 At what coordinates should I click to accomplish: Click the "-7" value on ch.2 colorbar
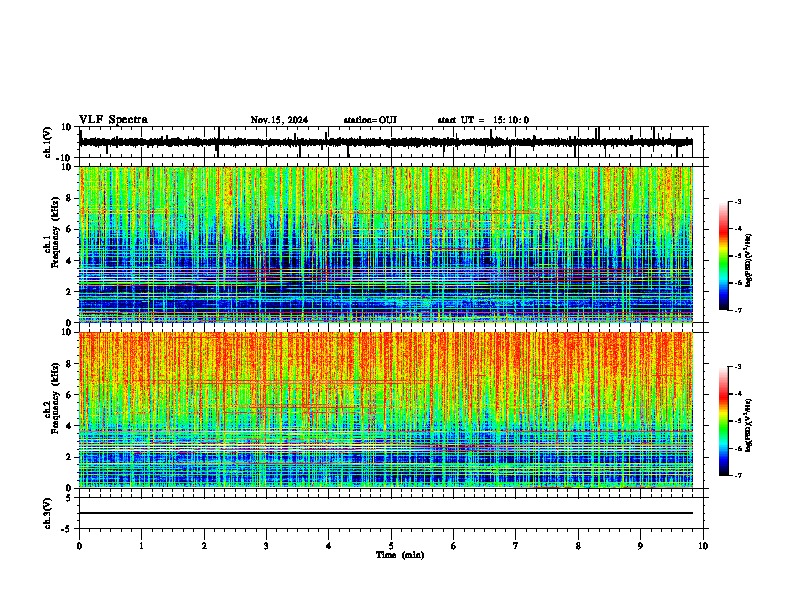click(x=738, y=475)
